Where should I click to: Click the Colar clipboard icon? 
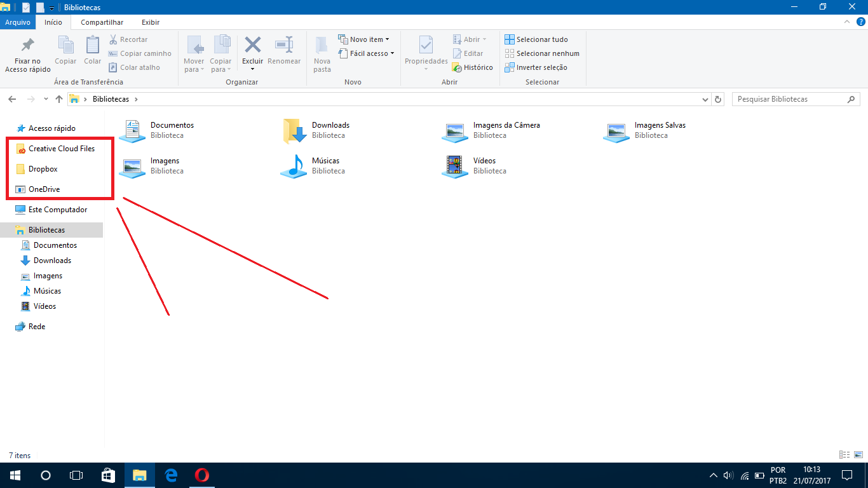pyautogui.click(x=93, y=46)
